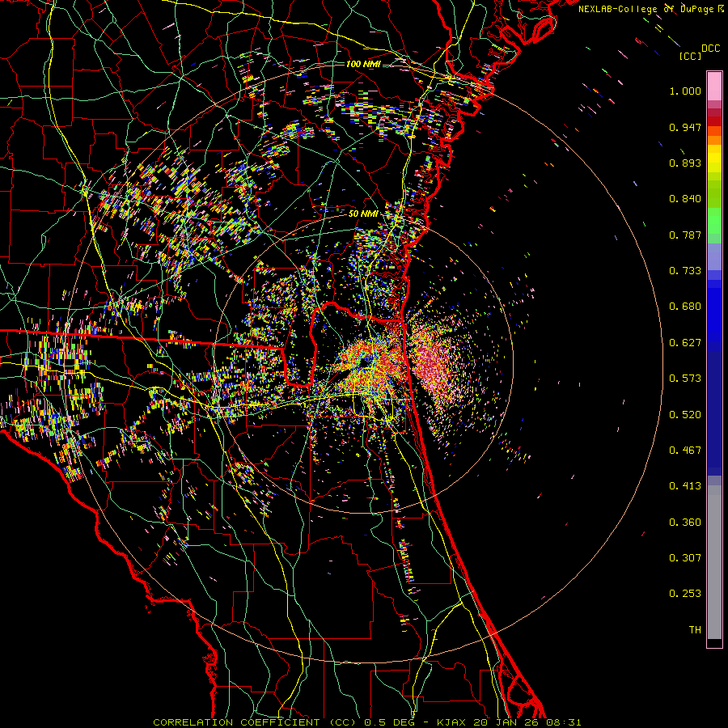Viewport: 728px width, 728px height.
Task: Click the 0.787 scale value
Action: point(685,235)
